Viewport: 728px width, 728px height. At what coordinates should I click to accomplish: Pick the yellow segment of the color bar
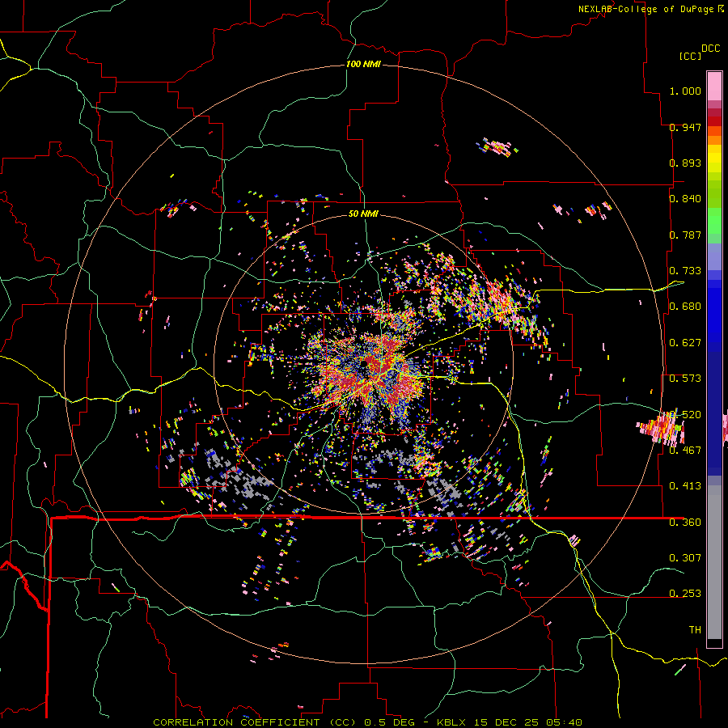(714, 159)
